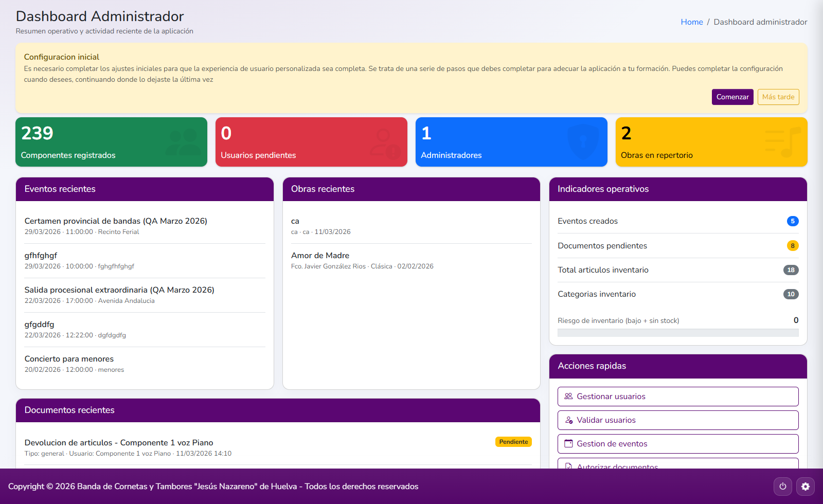Click the Eventos creados counter badge
This screenshot has width=823, height=504.
click(793, 221)
